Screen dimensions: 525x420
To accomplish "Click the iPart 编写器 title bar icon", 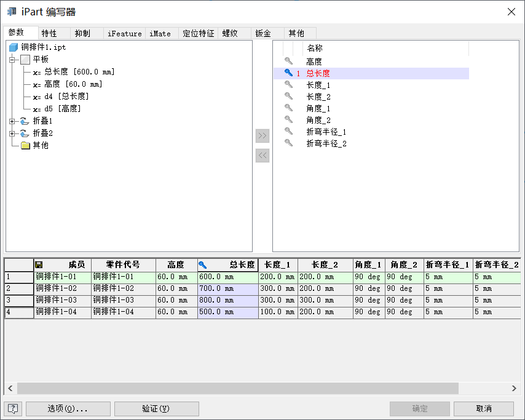I will [x=12, y=12].
